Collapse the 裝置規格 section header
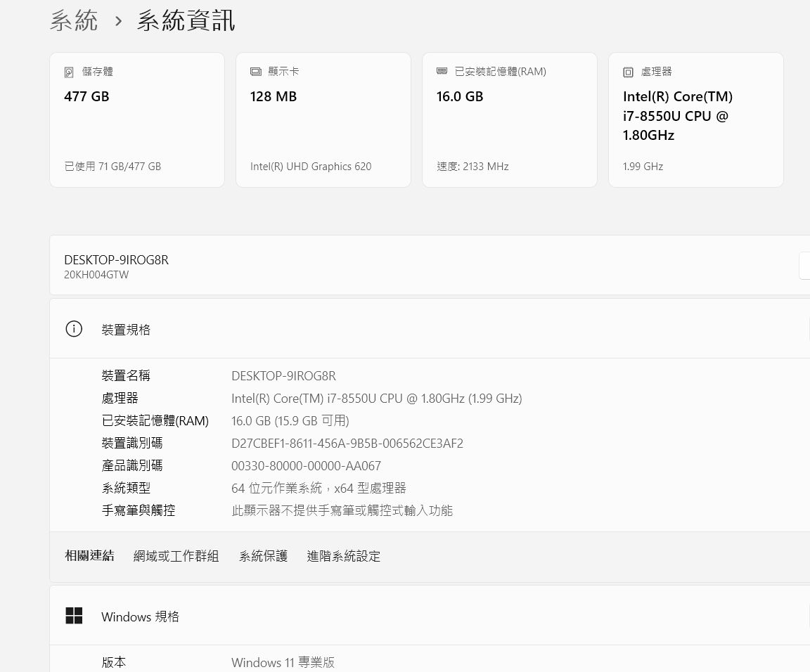Image resolution: width=810 pixels, height=672 pixels. pyautogui.click(x=429, y=329)
